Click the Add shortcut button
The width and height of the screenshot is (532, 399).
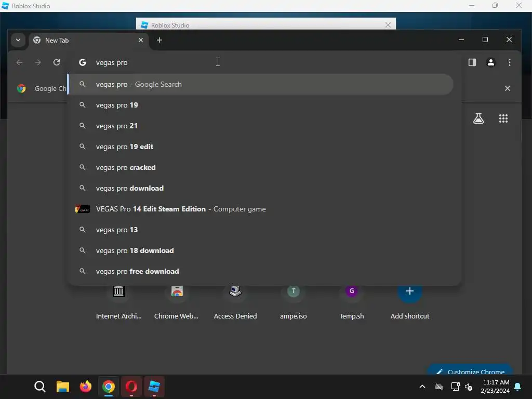(x=409, y=302)
